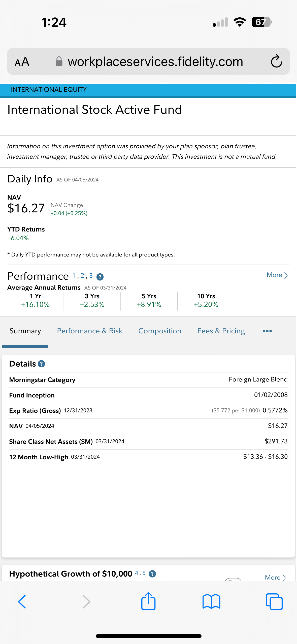
Task: Open Hypothetical Growth footnote 5 link
Action: pos(144,573)
